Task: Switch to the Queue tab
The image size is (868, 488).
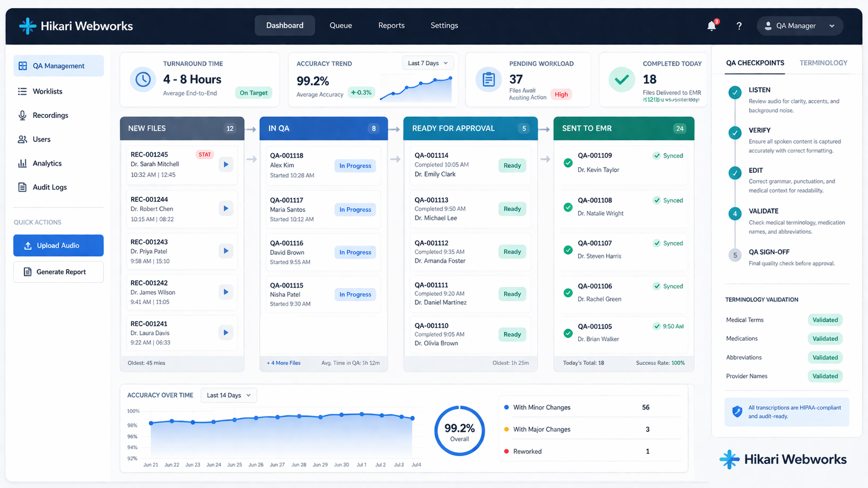Action: click(341, 25)
